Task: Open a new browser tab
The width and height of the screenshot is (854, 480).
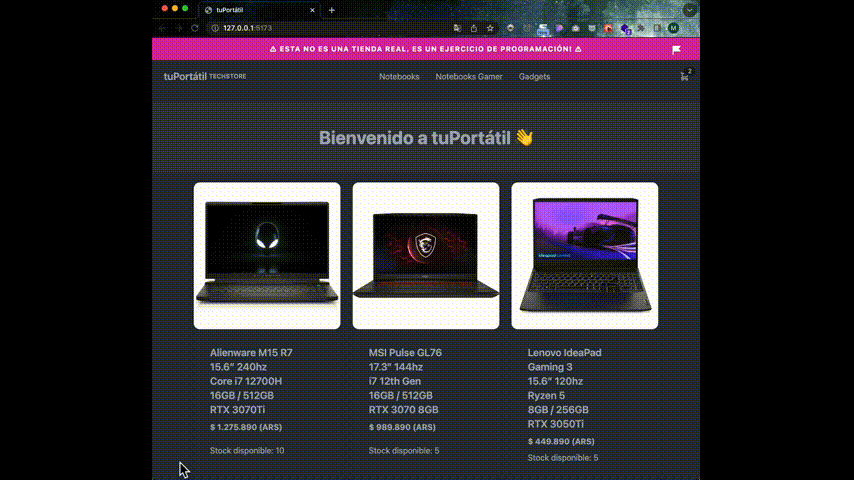Action: 332,10
